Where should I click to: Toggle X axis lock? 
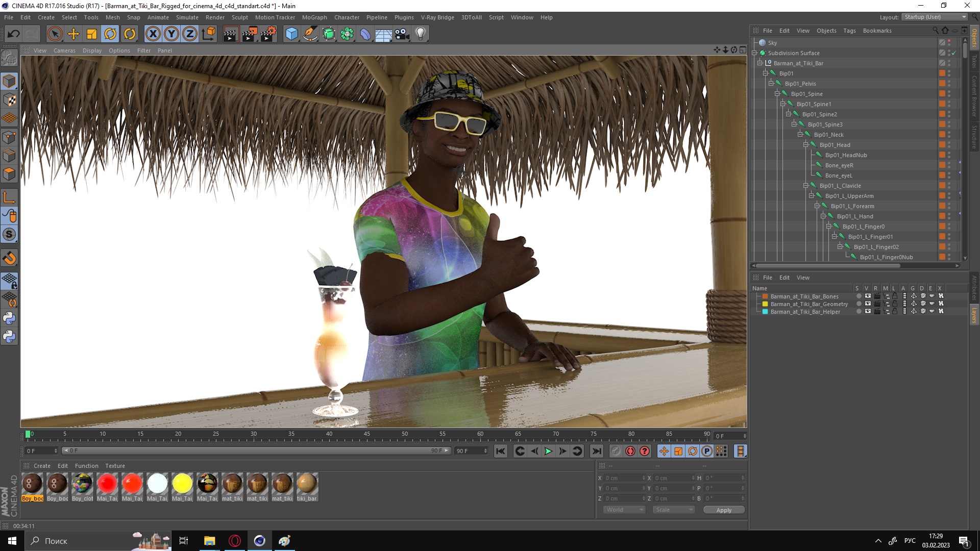[x=153, y=34]
